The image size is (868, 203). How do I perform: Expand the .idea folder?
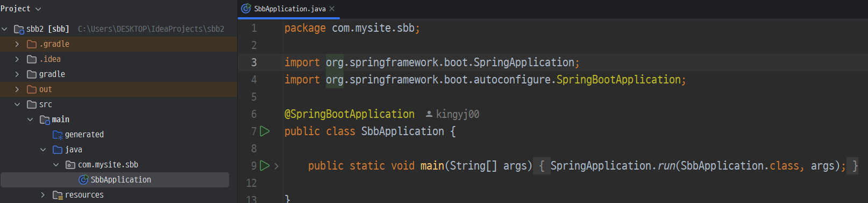(17, 59)
